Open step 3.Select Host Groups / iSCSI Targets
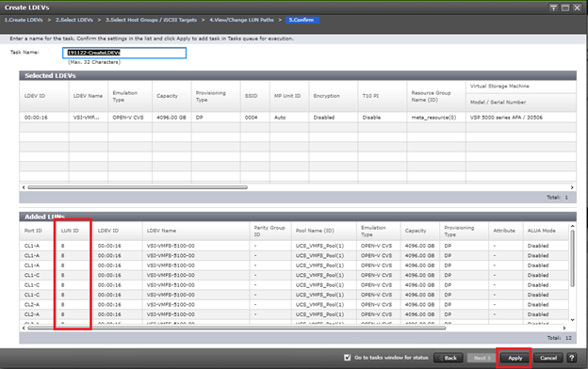Viewport: 588px width, 369px height. [x=151, y=20]
